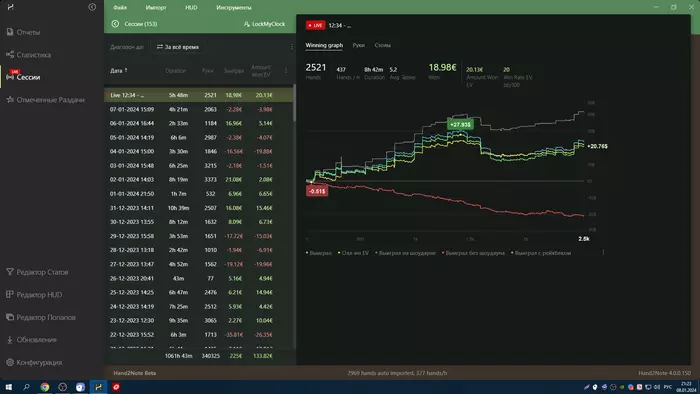Select the 04-01-2024 15:00 session row
700x394 pixels.
[x=199, y=151]
